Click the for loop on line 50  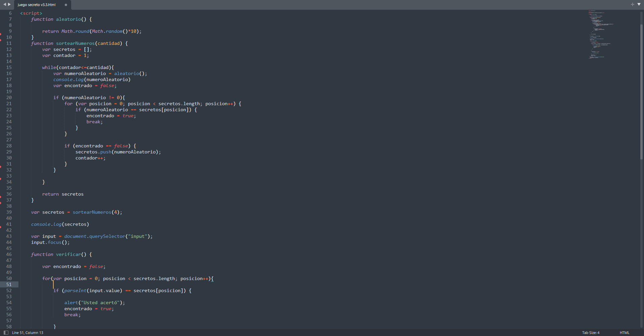point(128,278)
